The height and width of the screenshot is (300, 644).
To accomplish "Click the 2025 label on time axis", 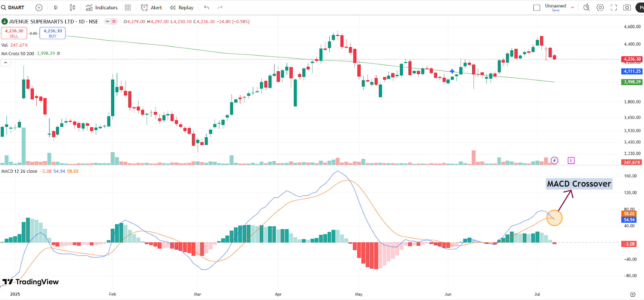I will coord(15,294).
